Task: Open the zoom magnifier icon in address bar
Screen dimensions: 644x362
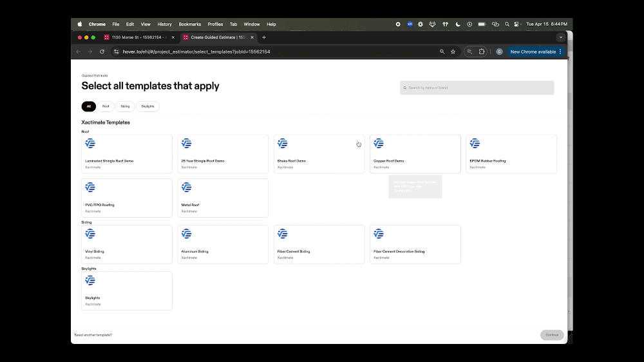Action: 442,52
